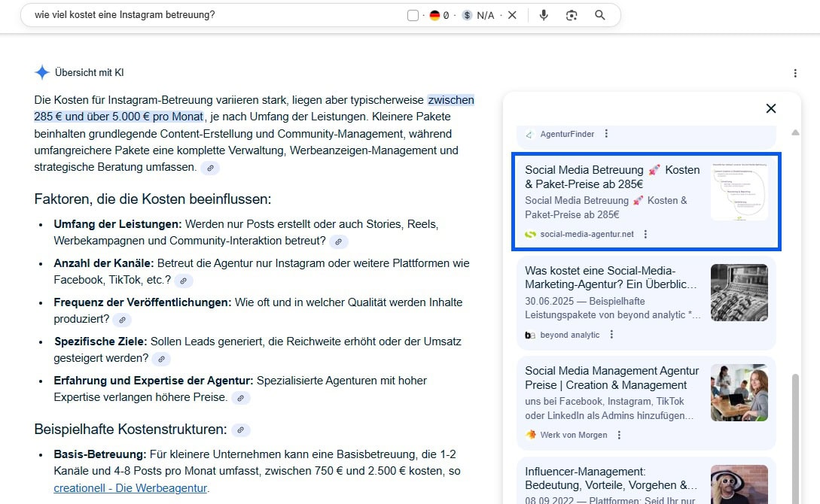This screenshot has width=820, height=504.
Task: Open Google Lens image search icon
Action: pyautogui.click(x=572, y=15)
